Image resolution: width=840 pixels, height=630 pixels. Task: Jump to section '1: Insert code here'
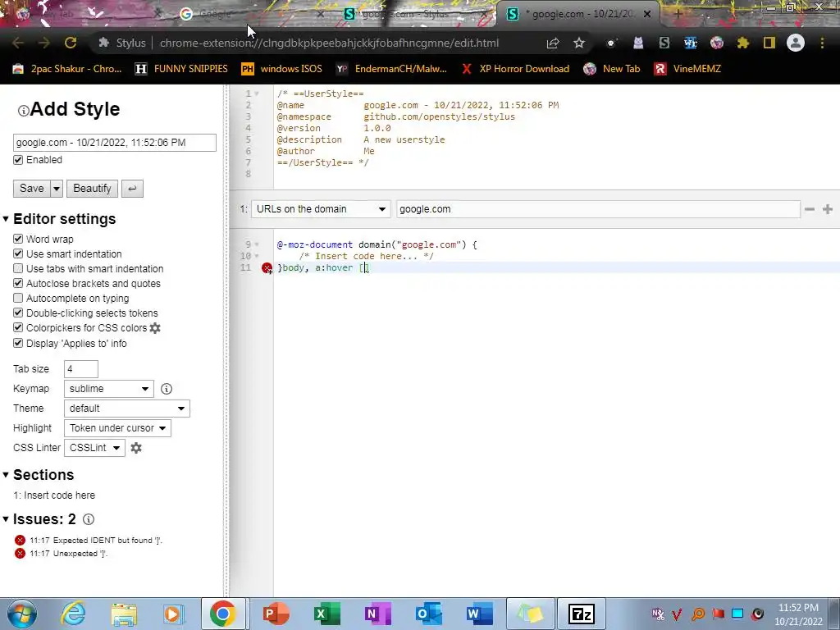pyautogui.click(x=54, y=495)
